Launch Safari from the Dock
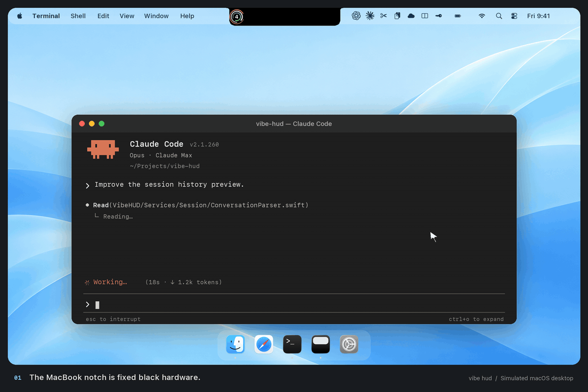Viewport: 588px width, 392px height. pos(264,344)
